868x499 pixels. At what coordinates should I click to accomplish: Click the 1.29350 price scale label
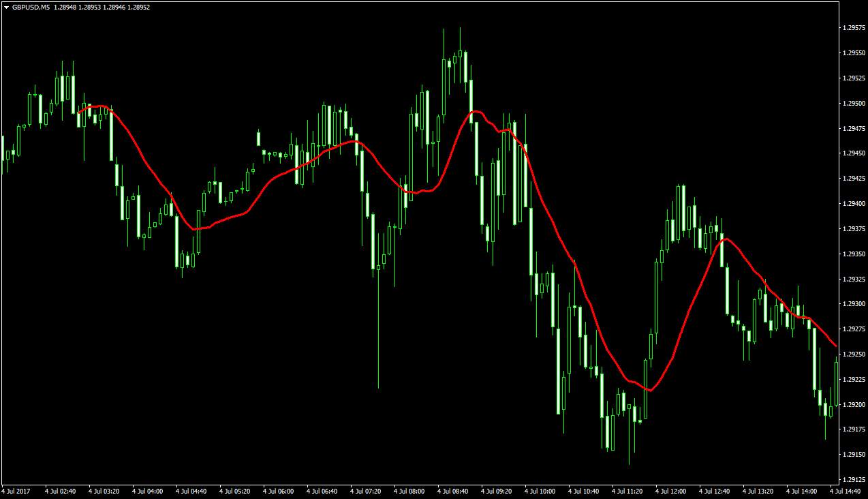[x=854, y=254]
